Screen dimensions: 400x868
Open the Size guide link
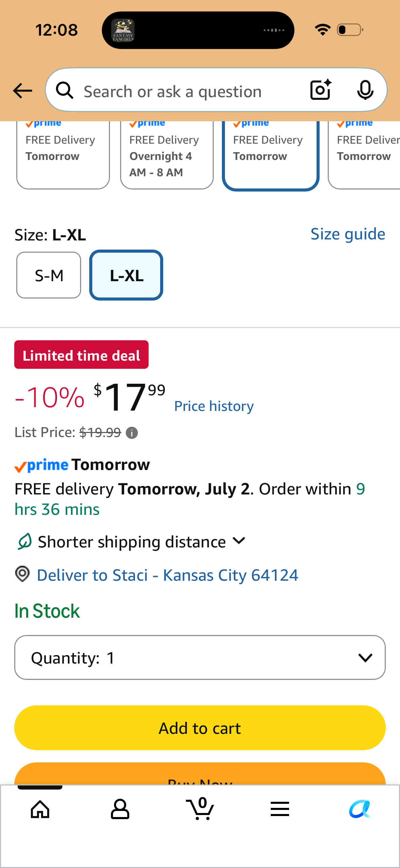(348, 234)
